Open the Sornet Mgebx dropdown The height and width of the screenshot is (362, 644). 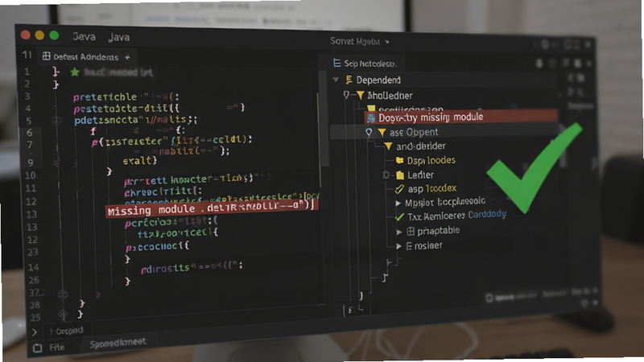tap(360, 41)
